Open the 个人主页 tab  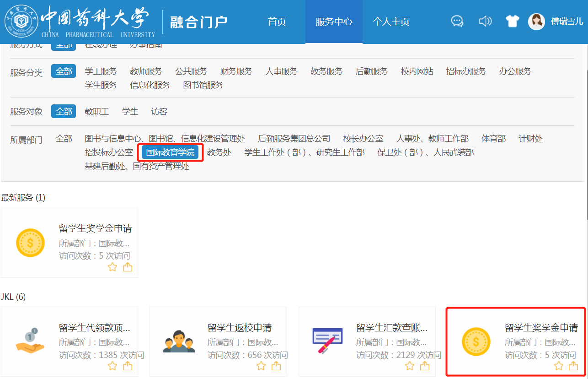pyautogui.click(x=391, y=22)
